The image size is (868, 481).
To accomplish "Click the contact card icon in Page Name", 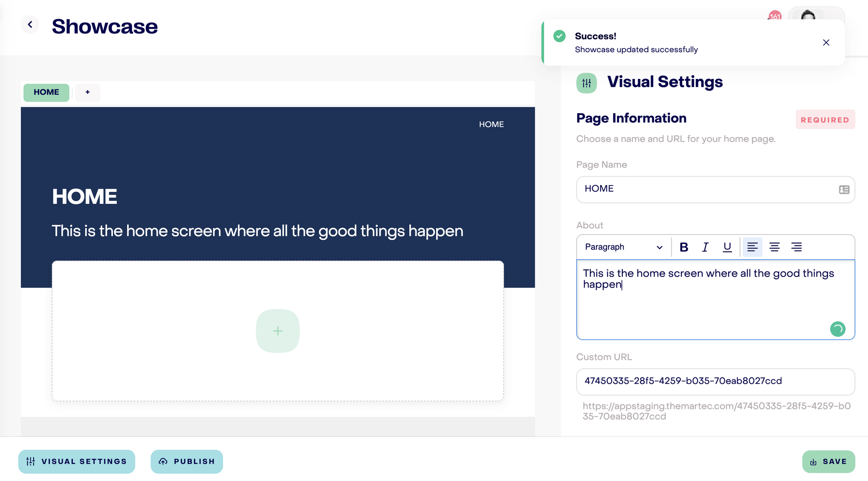I will tap(844, 190).
